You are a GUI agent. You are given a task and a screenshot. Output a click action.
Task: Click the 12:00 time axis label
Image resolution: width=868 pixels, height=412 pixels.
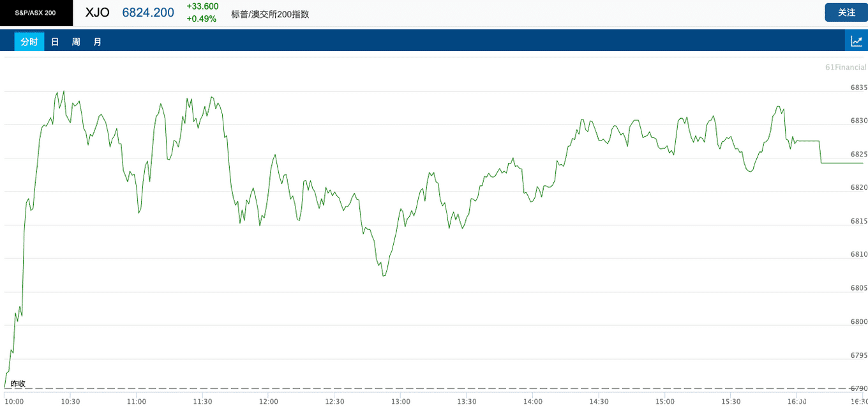pyautogui.click(x=269, y=402)
